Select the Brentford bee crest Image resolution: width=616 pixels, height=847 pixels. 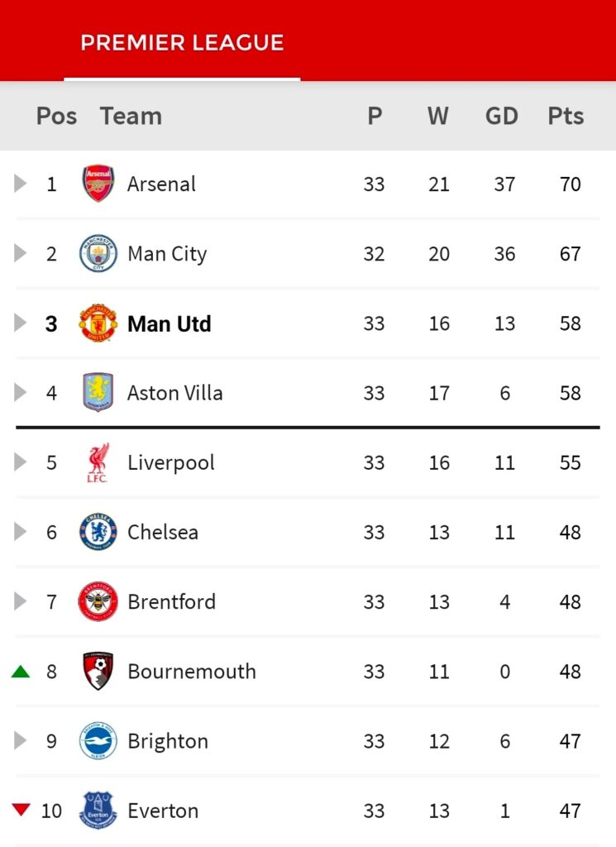tap(98, 601)
